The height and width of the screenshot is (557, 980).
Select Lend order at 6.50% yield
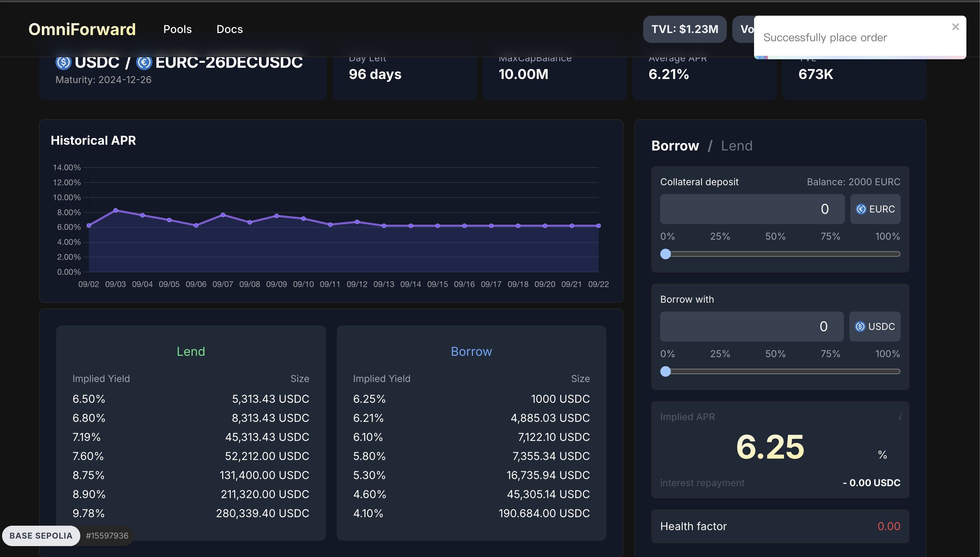[191, 399]
